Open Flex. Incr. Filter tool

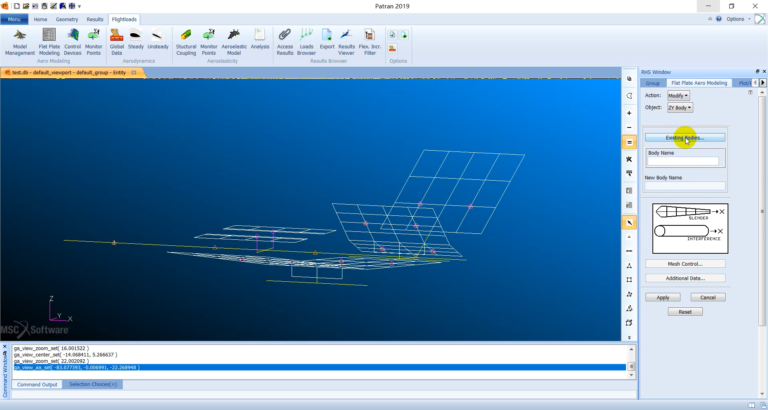pos(370,42)
